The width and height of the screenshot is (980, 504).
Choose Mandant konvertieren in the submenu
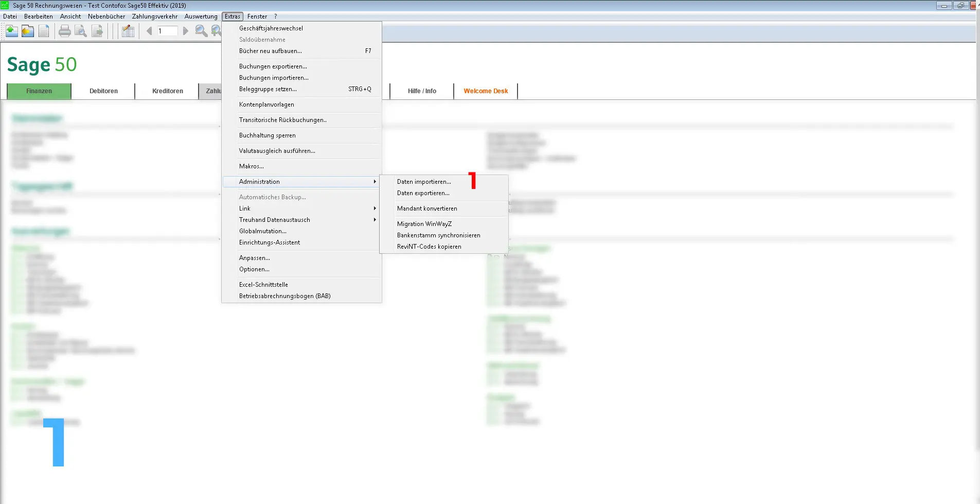coord(427,208)
